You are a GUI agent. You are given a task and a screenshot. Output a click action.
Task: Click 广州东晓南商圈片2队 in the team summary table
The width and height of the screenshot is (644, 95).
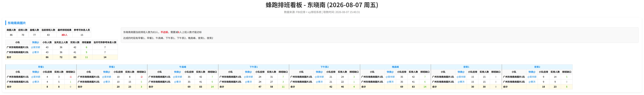coord(18,52)
